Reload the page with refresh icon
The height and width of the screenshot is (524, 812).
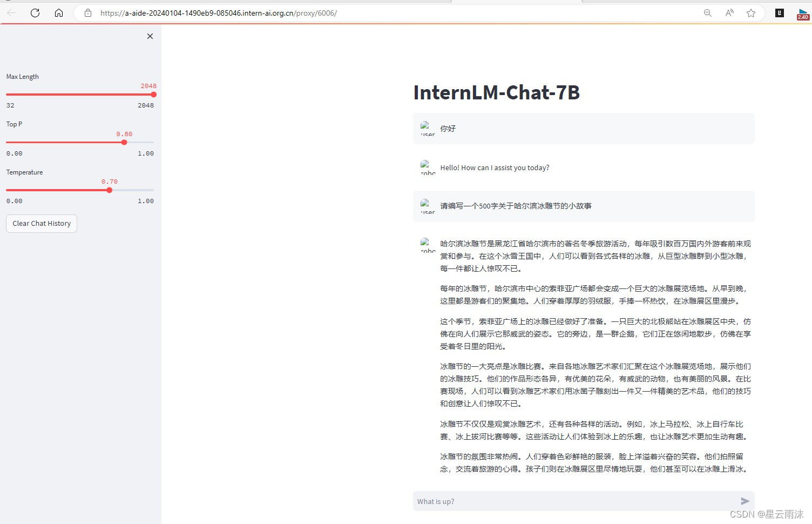coord(35,13)
